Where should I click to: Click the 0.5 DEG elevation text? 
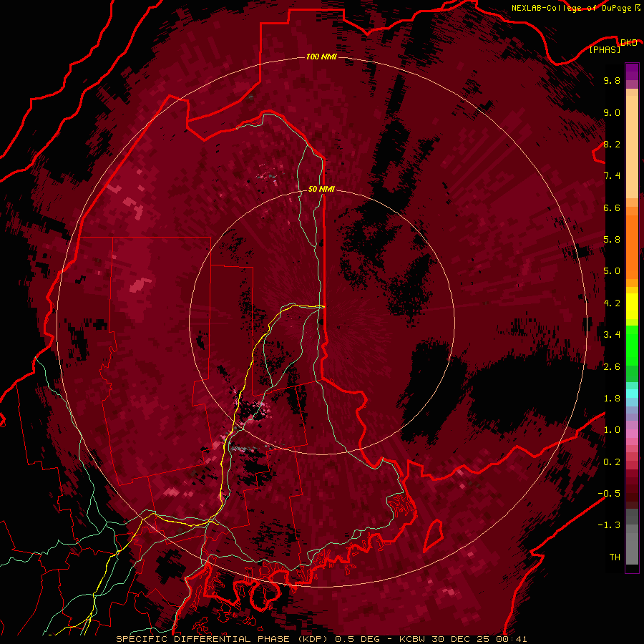(x=357, y=639)
